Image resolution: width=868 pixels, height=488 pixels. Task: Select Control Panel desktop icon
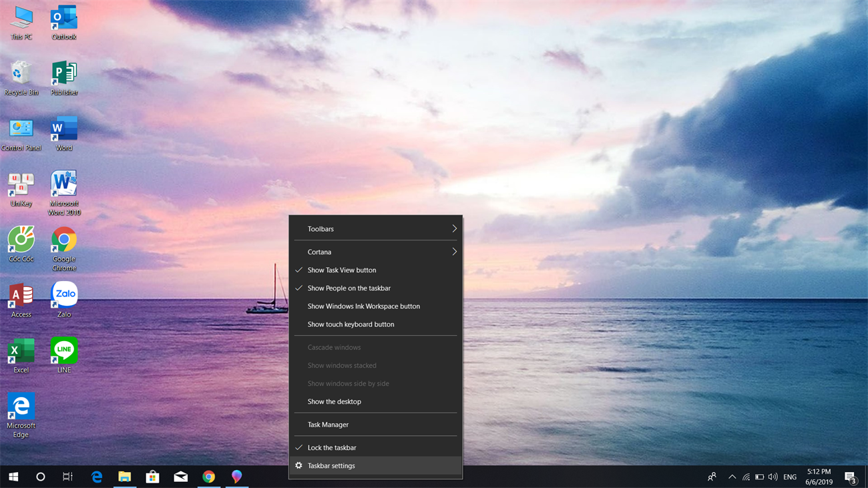21,134
